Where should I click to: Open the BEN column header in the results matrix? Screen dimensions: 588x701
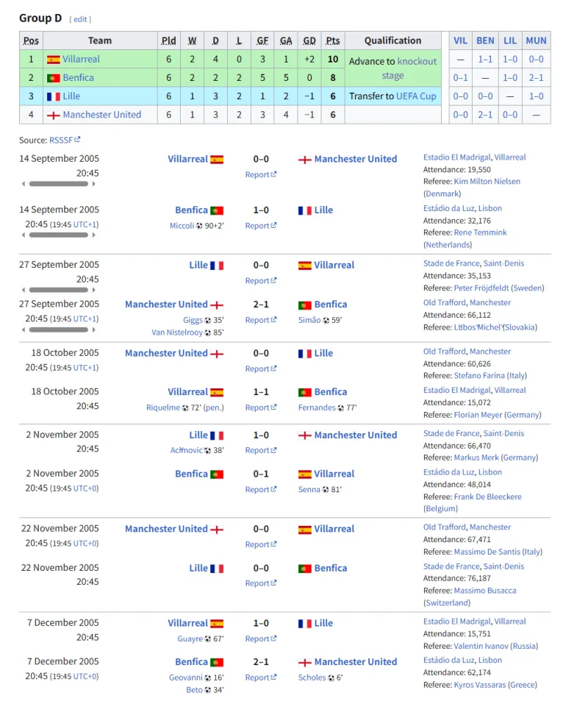(485, 40)
